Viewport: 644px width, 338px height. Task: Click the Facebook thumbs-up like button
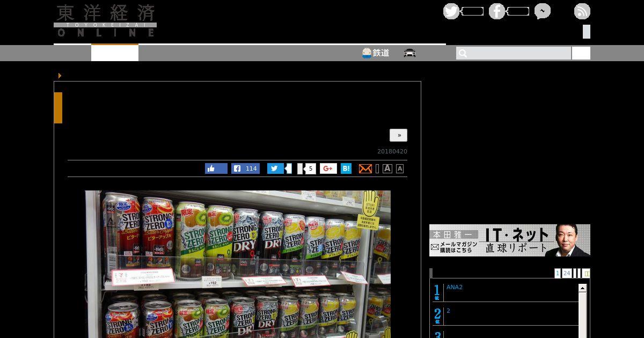click(x=216, y=168)
